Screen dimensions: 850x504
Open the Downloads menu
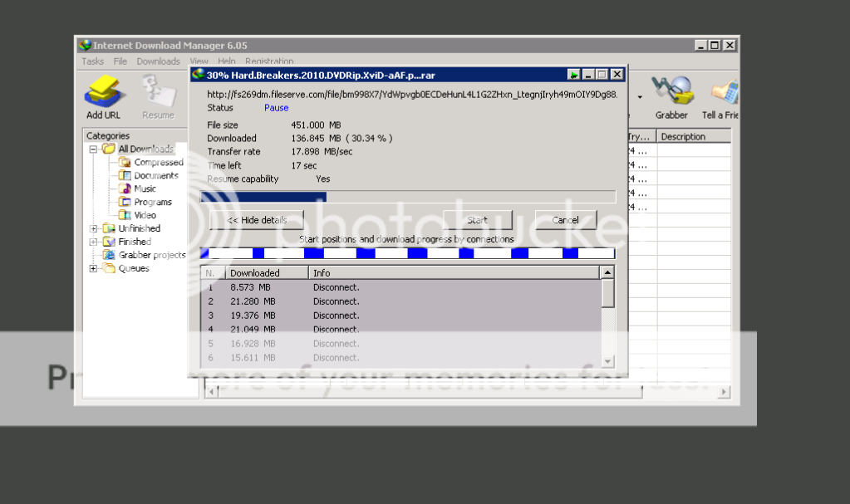(158, 61)
